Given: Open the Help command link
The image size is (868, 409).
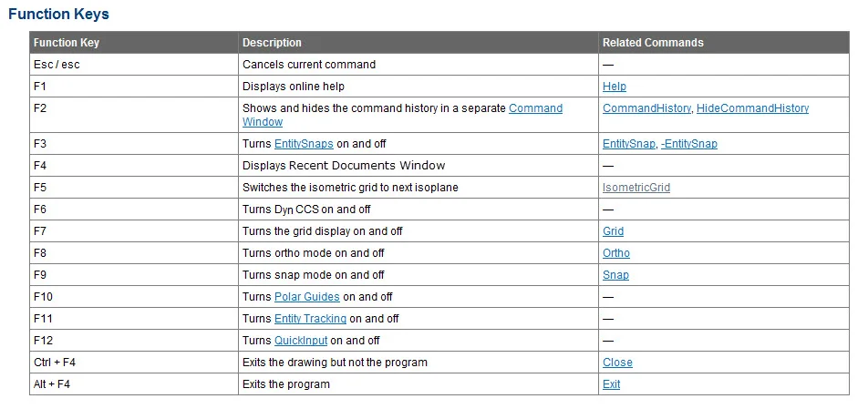Looking at the screenshot, I should click(x=614, y=87).
